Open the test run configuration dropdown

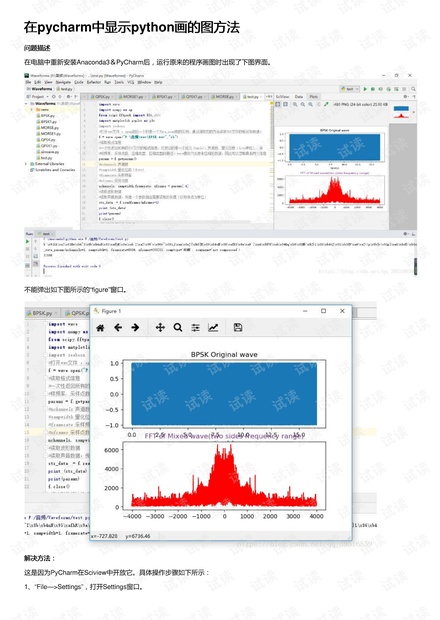tap(349, 89)
